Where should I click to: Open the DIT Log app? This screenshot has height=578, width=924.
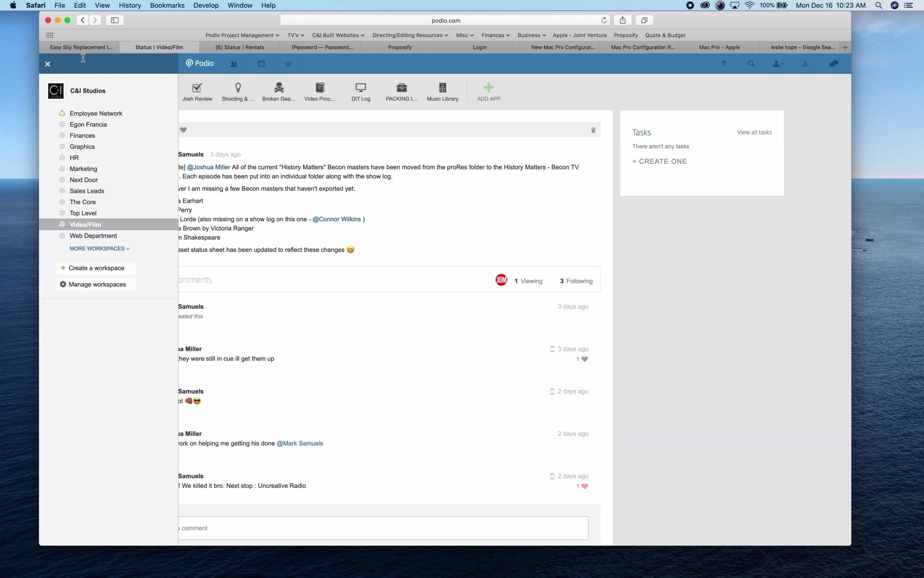(361, 92)
